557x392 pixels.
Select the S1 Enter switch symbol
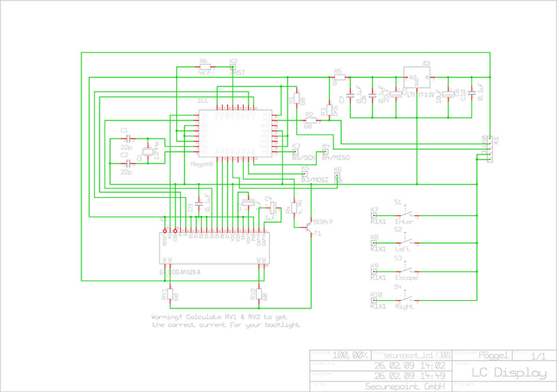click(407, 214)
